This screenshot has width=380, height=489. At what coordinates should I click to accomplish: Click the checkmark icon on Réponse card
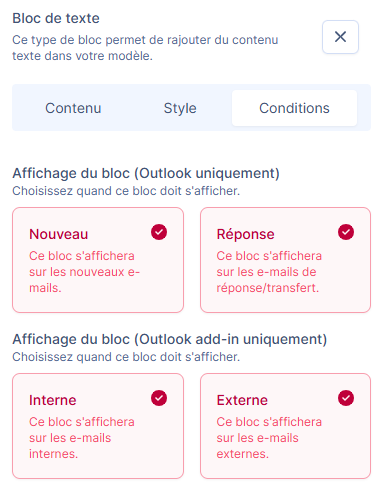[346, 232]
